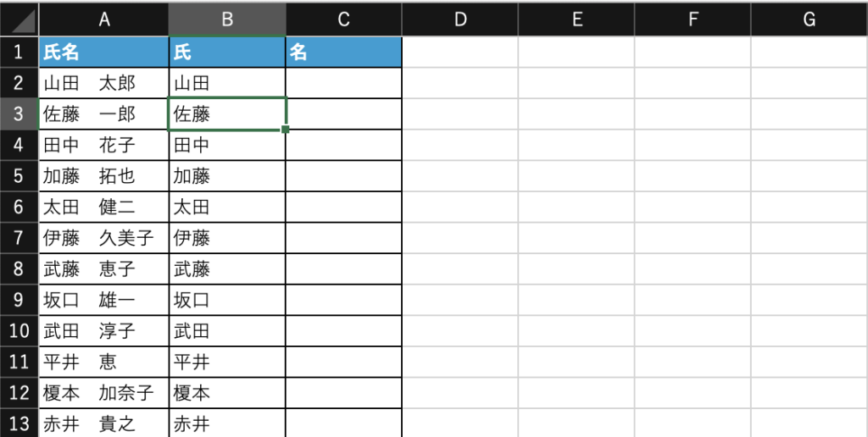Viewport: 868px width, 437px height.
Task: Click the 名 header cell
Action: (x=343, y=53)
